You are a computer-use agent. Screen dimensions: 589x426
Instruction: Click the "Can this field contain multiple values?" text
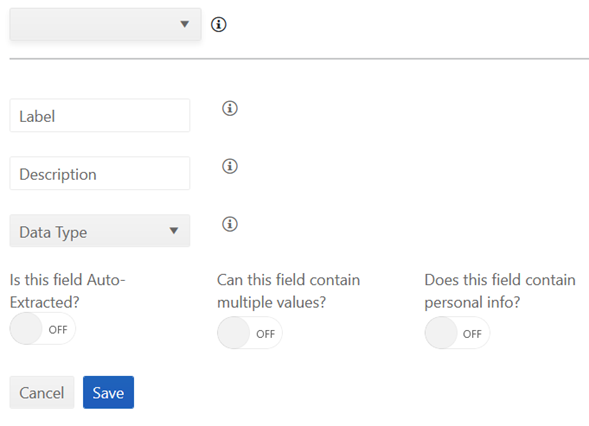[288, 291]
